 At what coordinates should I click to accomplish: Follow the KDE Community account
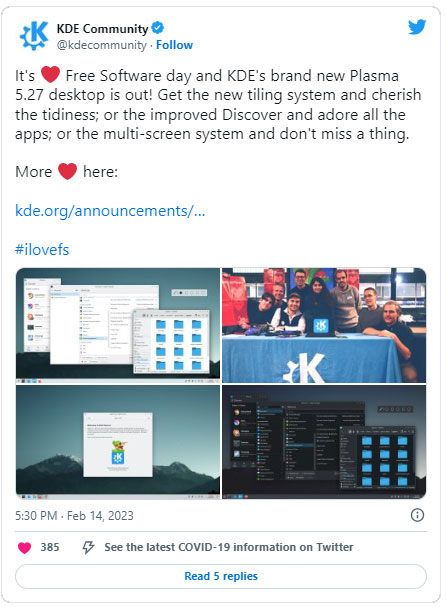pyautogui.click(x=174, y=45)
